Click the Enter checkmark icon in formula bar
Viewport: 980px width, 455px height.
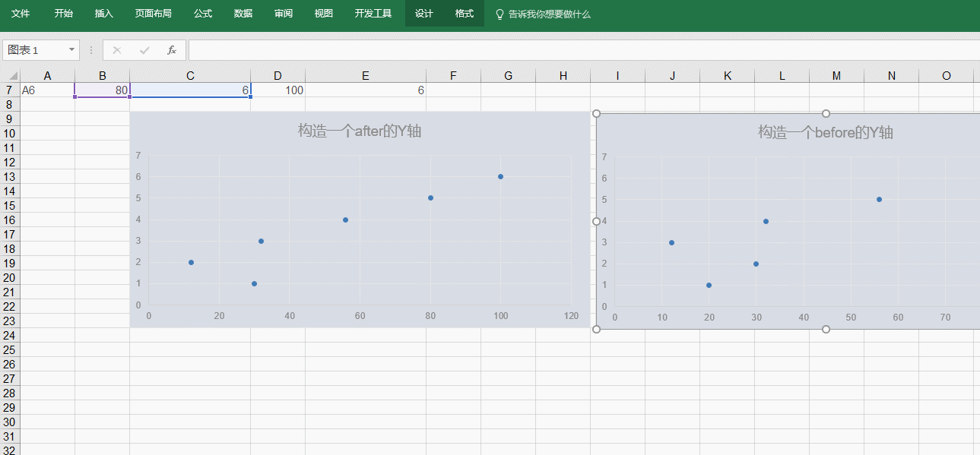tap(144, 50)
